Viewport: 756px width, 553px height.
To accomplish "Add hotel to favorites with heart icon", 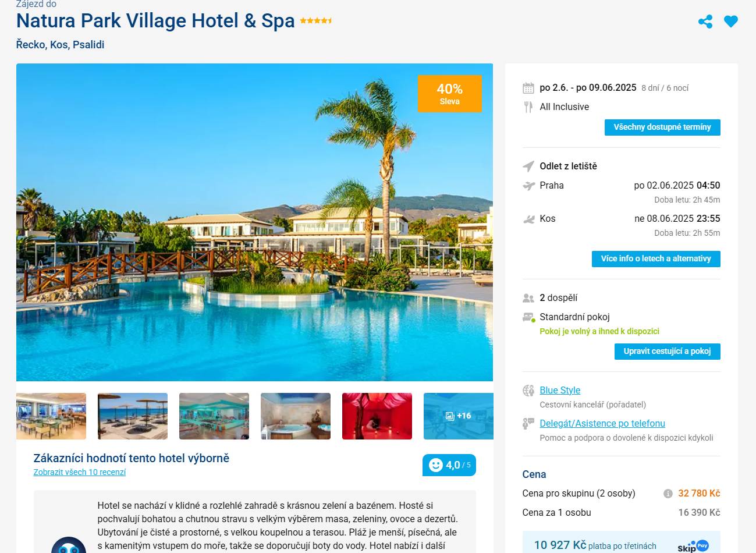I will click(x=731, y=22).
